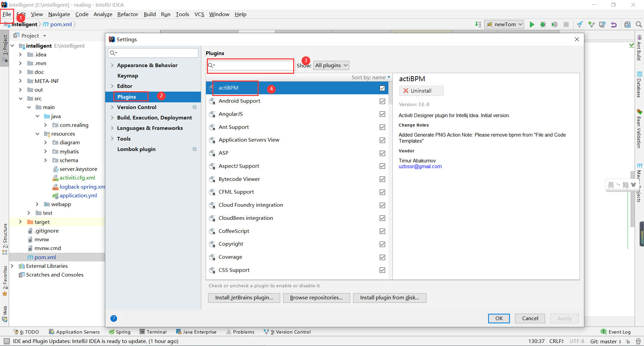Open Project Structure icon in toolbar

click(628, 24)
